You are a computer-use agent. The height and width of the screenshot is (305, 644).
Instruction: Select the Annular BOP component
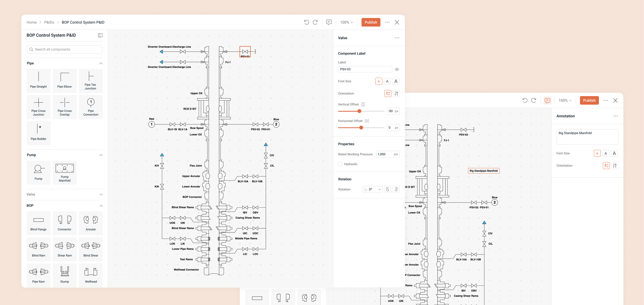coord(91,223)
